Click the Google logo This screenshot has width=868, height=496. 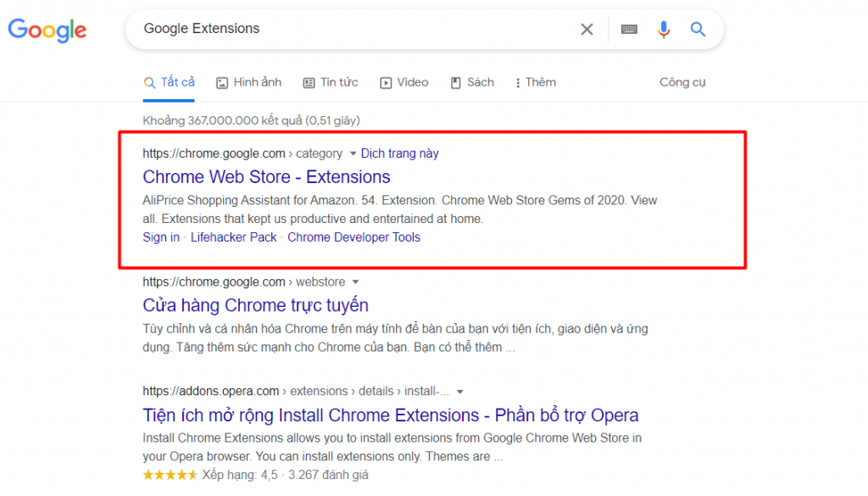(x=47, y=30)
